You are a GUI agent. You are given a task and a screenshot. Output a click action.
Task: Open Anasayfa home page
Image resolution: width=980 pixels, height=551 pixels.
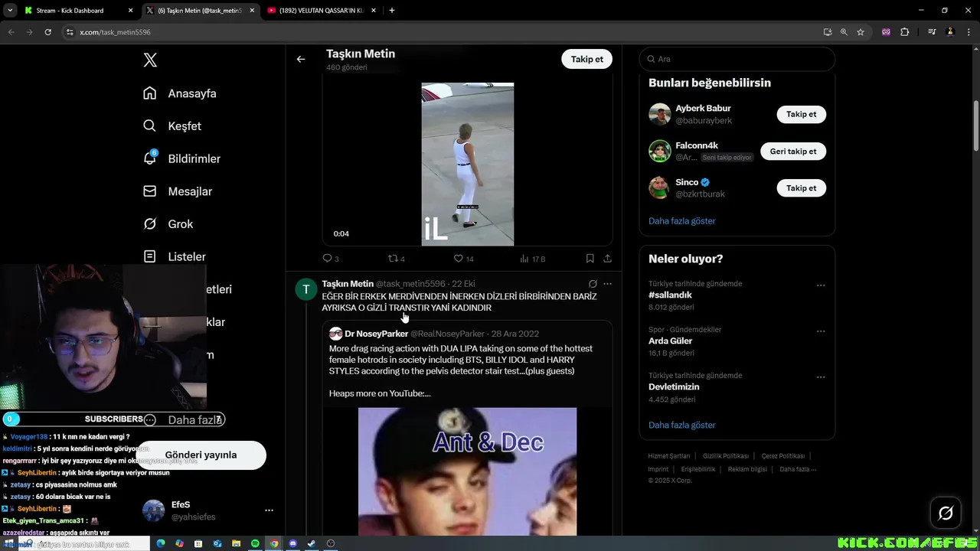tap(180, 93)
